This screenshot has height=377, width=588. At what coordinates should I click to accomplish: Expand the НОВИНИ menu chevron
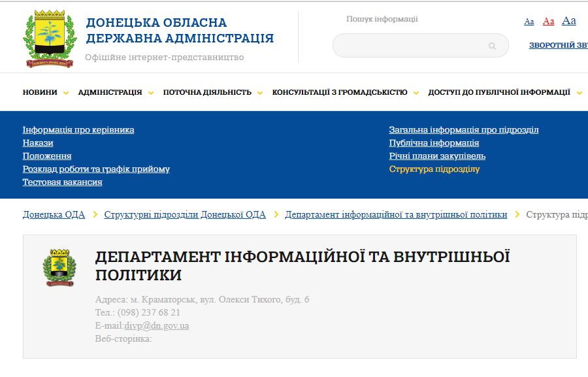pos(66,93)
